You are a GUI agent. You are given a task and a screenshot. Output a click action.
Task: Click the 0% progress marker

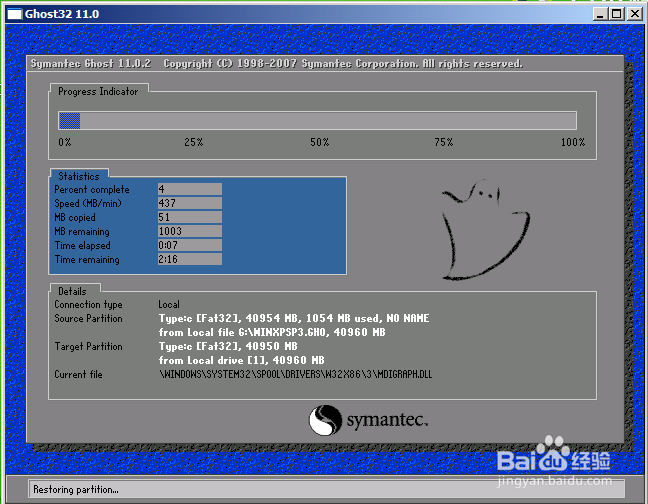65,143
